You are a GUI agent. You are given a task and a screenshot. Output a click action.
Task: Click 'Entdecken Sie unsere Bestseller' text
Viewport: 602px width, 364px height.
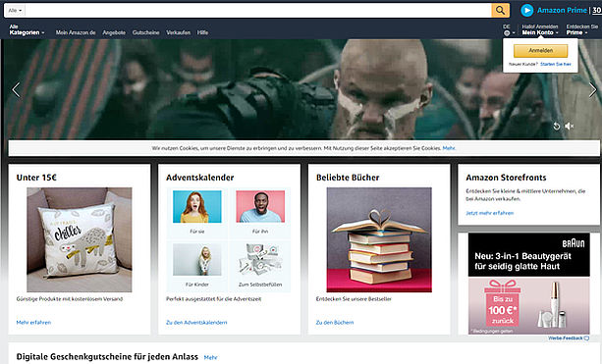(354, 299)
